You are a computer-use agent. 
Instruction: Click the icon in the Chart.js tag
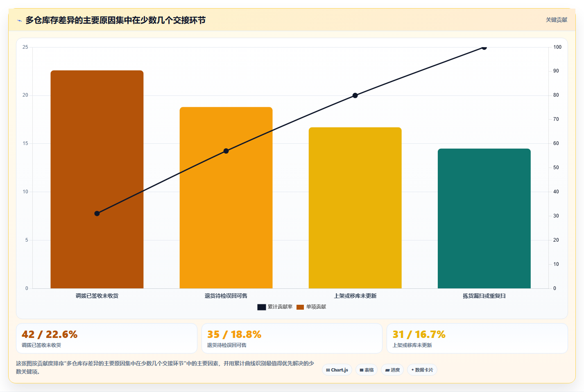[x=328, y=370]
